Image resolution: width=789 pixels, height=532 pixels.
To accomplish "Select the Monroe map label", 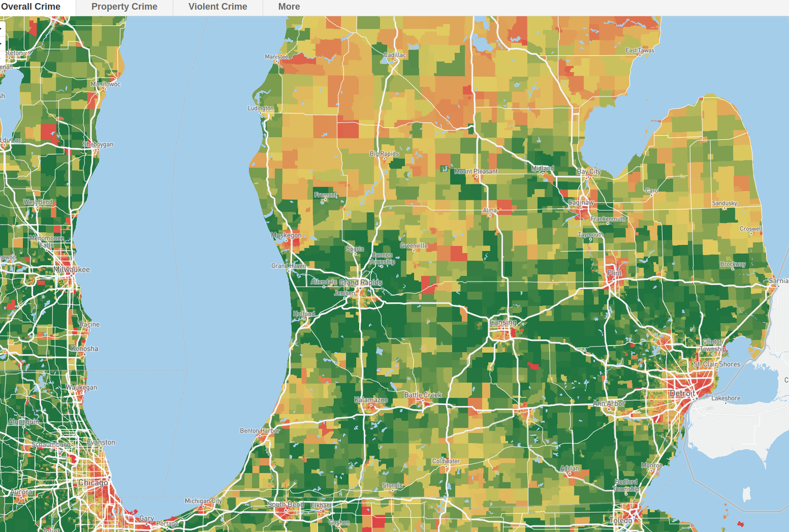I will click(x=652, y=465).
